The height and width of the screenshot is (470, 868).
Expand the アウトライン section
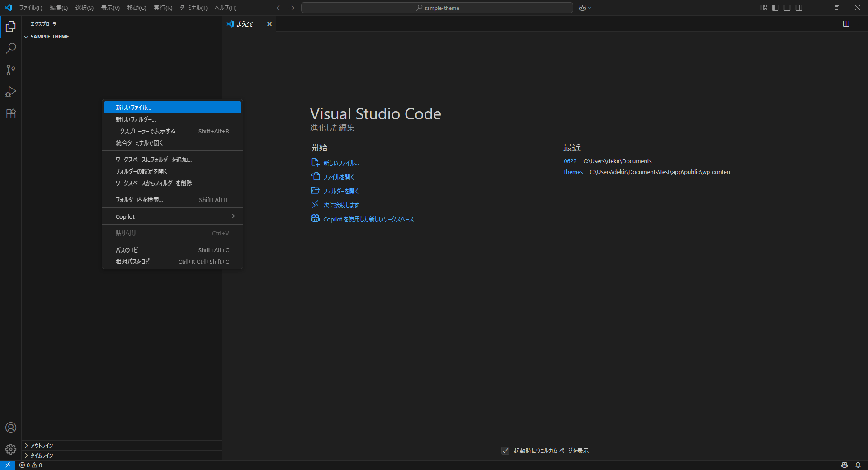click(122, 446)
